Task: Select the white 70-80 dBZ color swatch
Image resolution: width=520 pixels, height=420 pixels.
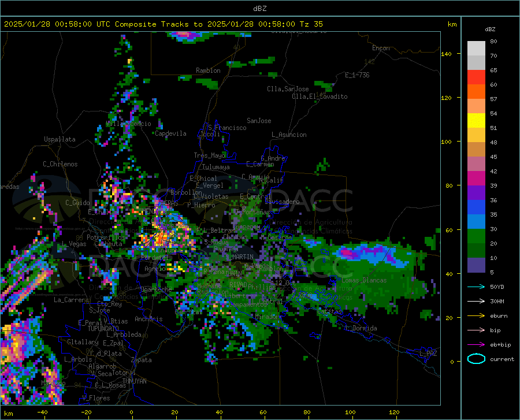Action: tap(476, 48)
